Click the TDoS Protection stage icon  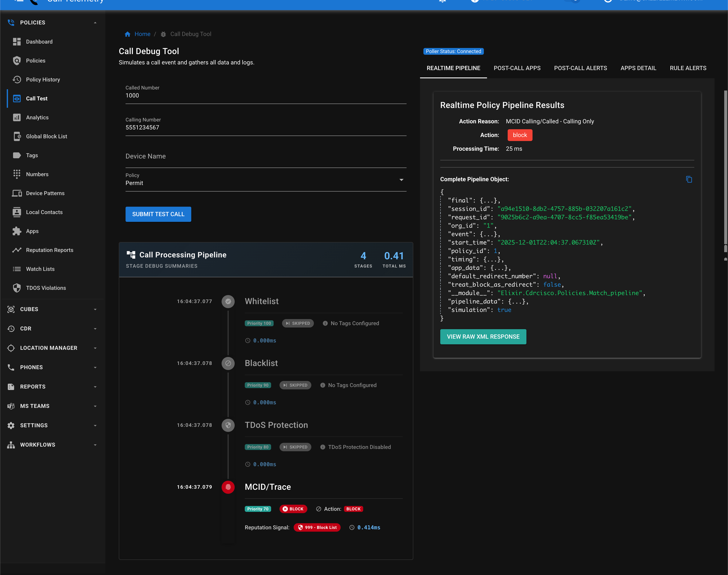[x=228, y=425]
